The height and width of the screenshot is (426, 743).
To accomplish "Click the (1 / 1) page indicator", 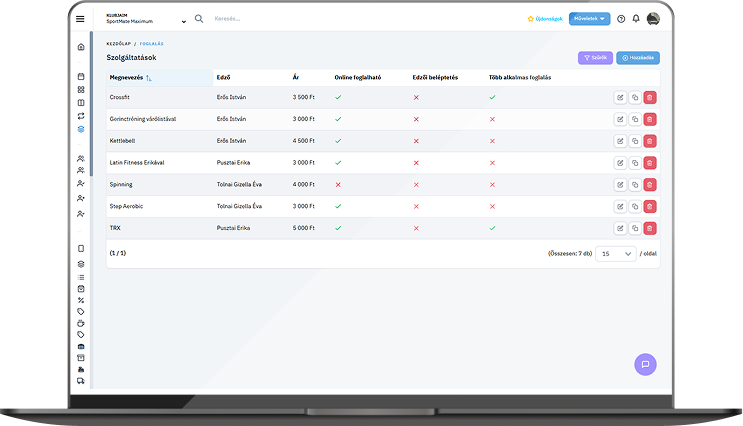I will (x=118, y=254).
